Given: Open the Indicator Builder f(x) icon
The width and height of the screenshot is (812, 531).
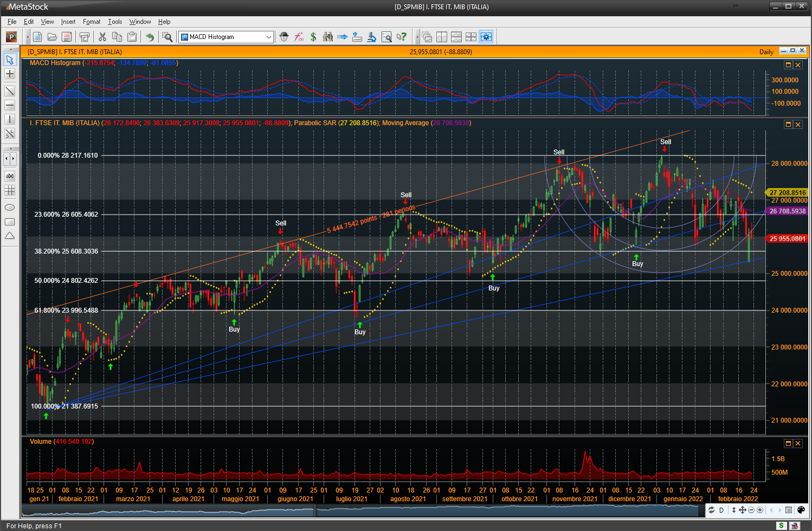Looking at the screenshot, I should [299, 37].
